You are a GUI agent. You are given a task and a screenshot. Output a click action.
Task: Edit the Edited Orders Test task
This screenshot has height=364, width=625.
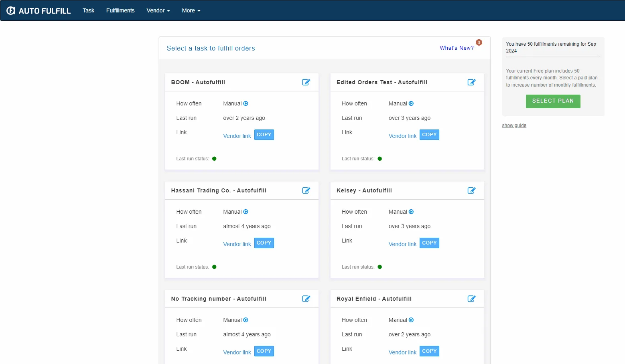tap(471, 82)
